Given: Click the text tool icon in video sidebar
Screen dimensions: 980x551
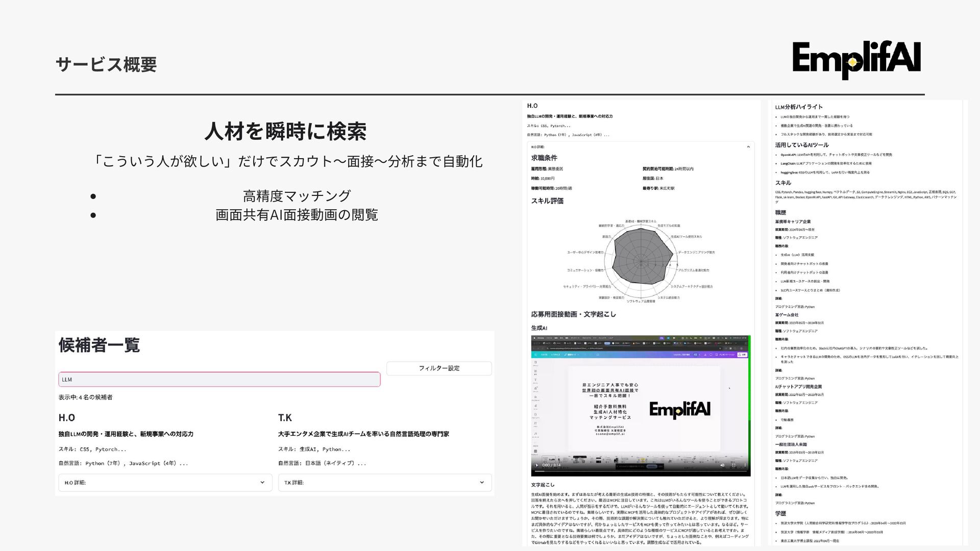Looking at the screenshot, I should tap(535, 380).
